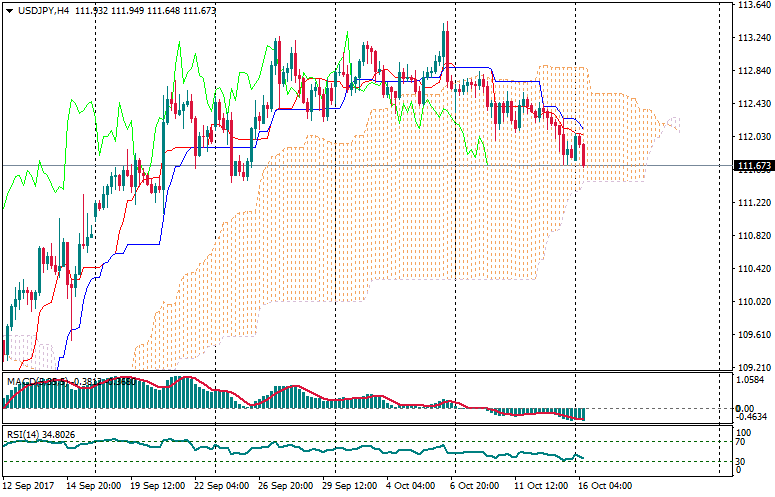
Task: Open the chart menu triangle beside USDJPY,H4
Action: pyautogui.click(x=8, y=10)
